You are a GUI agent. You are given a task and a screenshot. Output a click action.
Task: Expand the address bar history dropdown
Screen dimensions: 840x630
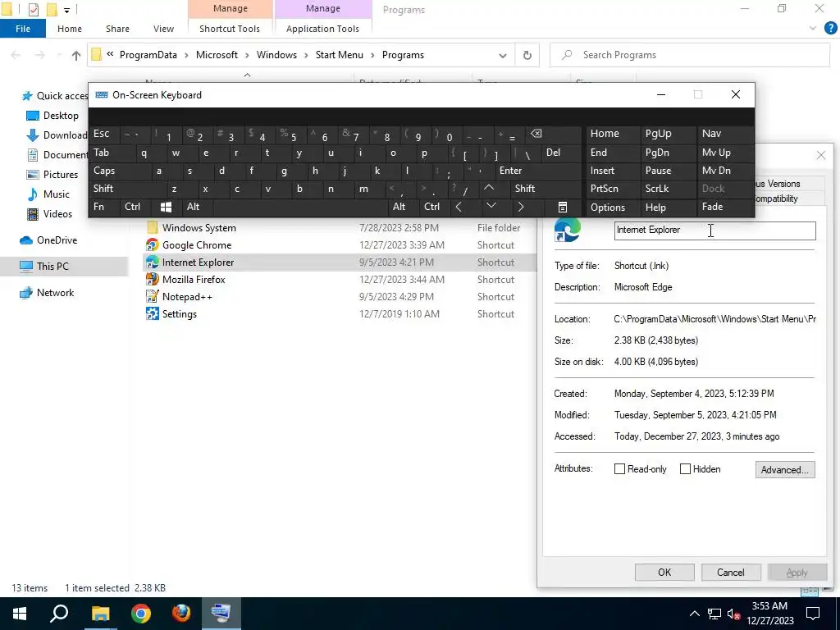point(503,56)
